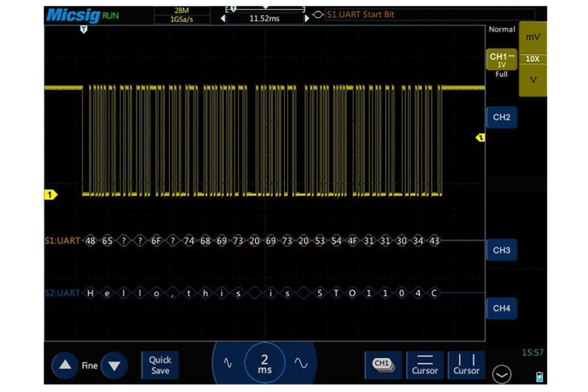This screenshot has width=588, height=392.
Task: Toggle channel CH2 on
Action: [x=501, y=118]
